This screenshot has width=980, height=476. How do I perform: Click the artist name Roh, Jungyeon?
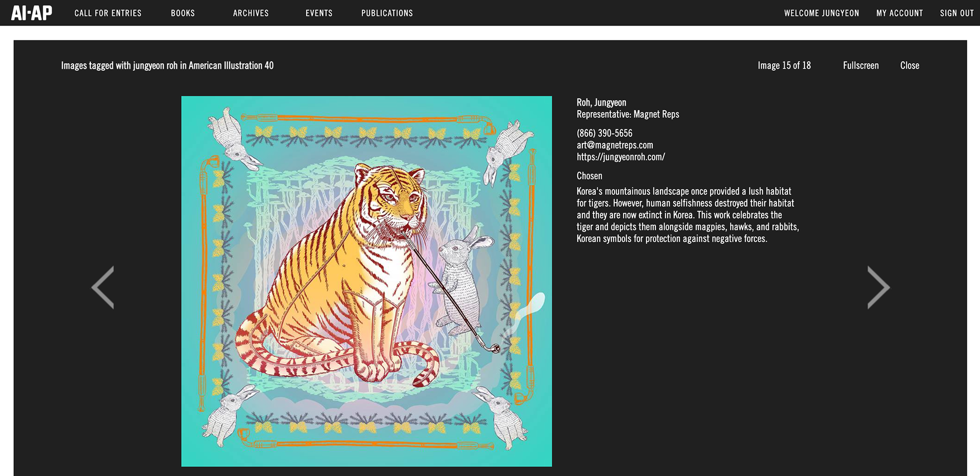click(601, 103)
